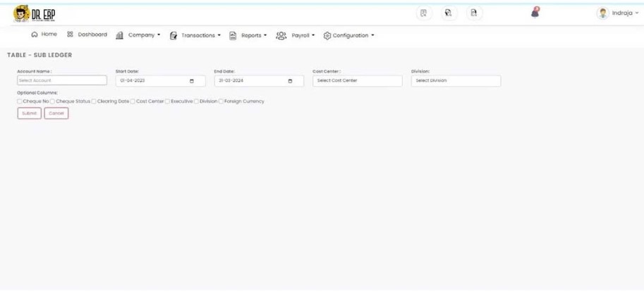Click the Home house icon
The image size is (644, 292).
pos(35,35)
